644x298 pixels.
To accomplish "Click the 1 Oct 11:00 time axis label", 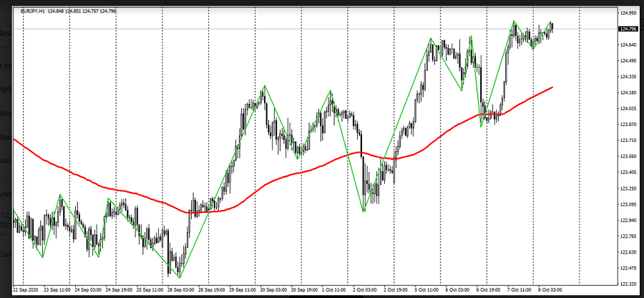I will [335, 289].
